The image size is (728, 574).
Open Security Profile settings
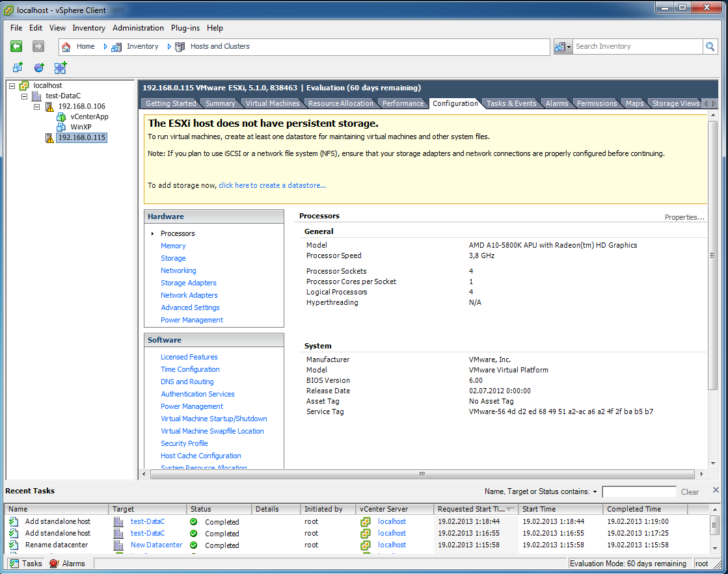[184, 443]
